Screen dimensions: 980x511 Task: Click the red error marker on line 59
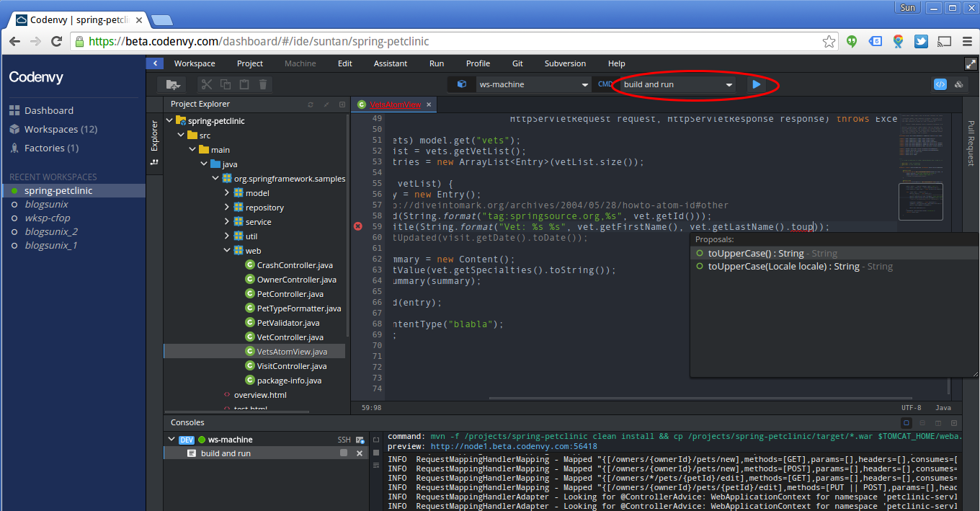click(x=358, y=226)
